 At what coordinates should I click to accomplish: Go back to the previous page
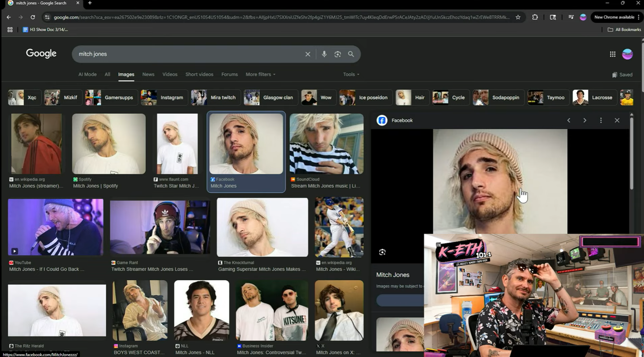(x=9, y=17)
